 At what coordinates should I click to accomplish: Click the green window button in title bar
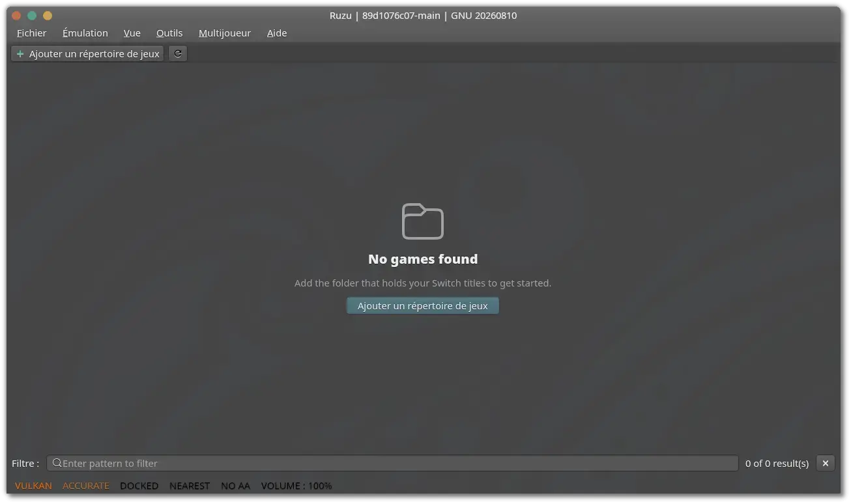[x=32, y=16]
